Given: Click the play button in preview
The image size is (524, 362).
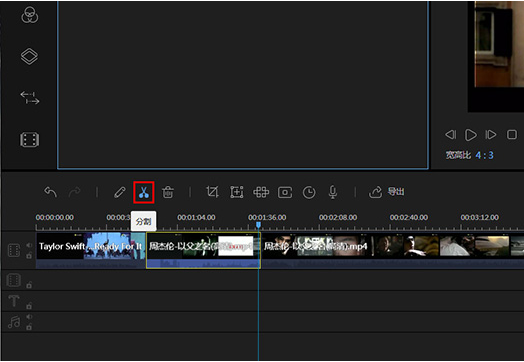Looking at the screenshot, I should click(471, 135).
